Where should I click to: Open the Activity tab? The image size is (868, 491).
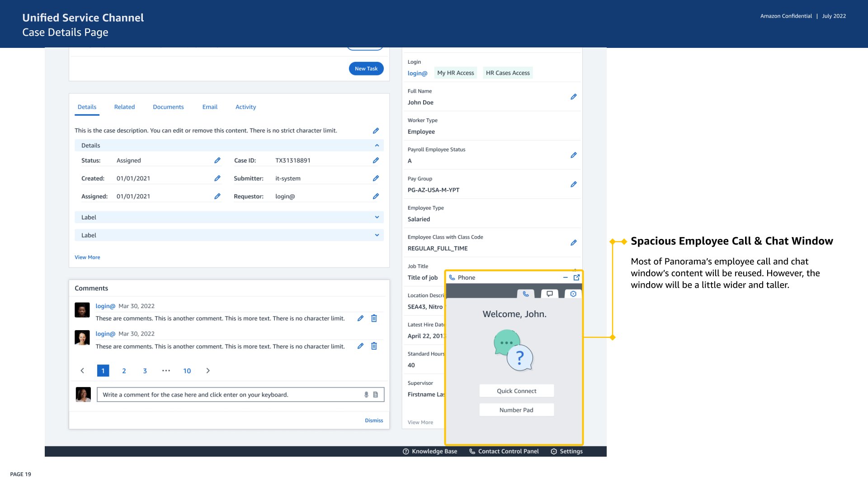coord(245,107)
